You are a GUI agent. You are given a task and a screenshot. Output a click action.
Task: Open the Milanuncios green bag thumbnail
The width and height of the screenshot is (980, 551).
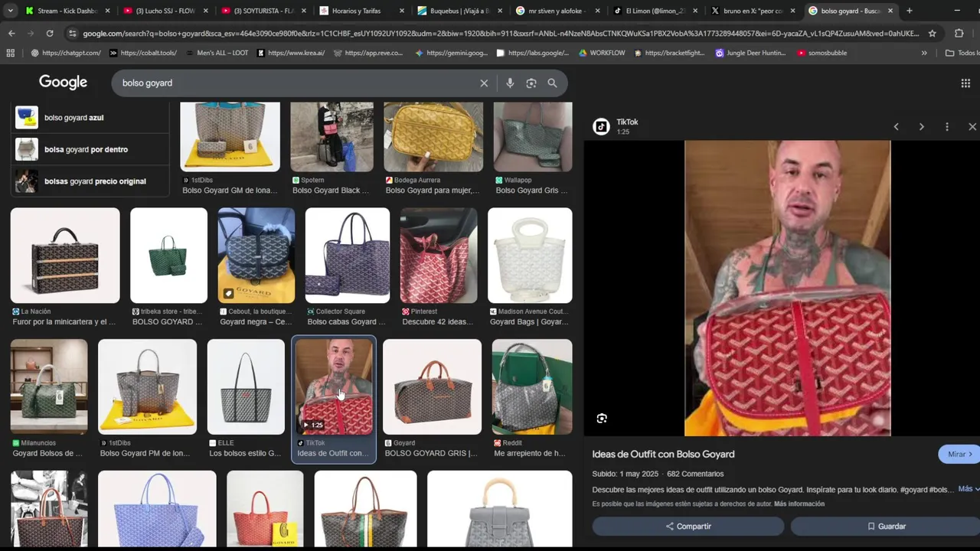[49, 386]
